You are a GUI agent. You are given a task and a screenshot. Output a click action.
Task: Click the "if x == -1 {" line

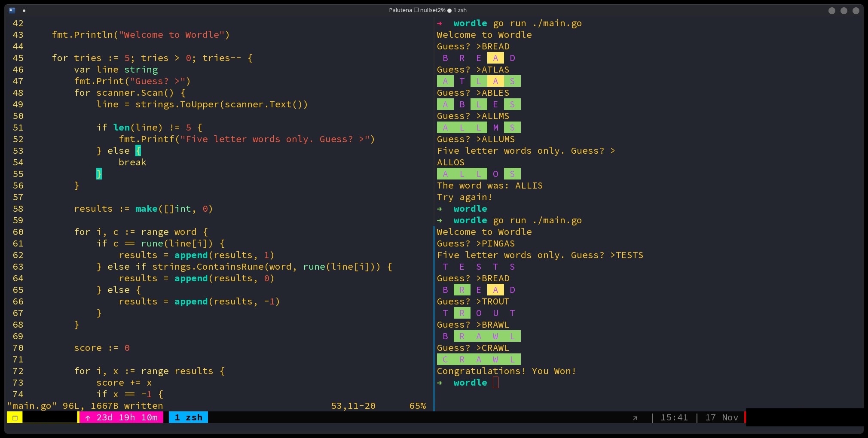[x=130, y=394]
